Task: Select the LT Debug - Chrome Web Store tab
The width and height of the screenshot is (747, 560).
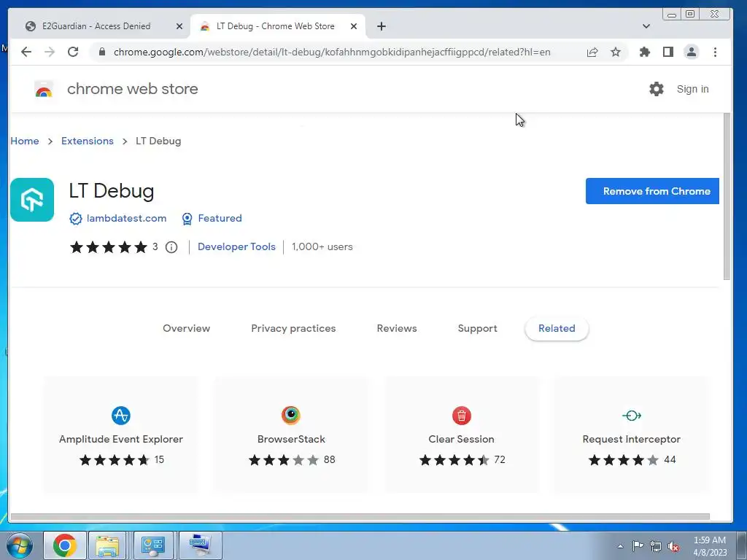Action: coord(275,26)
